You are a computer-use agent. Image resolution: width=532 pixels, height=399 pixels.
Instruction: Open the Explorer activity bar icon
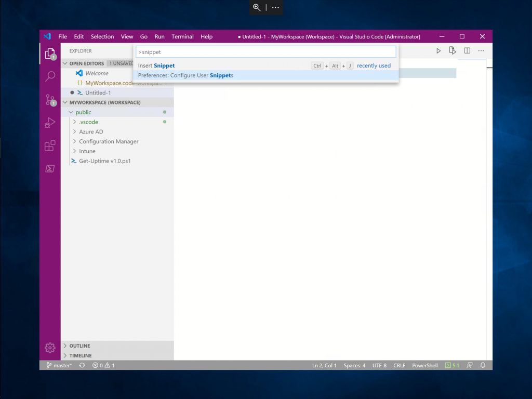(x=50, y=54)
